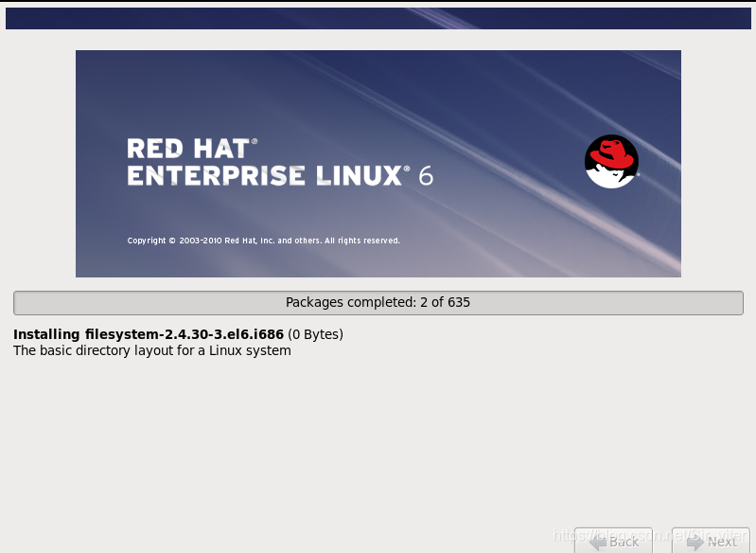
Task: Click the '(0 Bytes)' package size text
Action: 315,334
